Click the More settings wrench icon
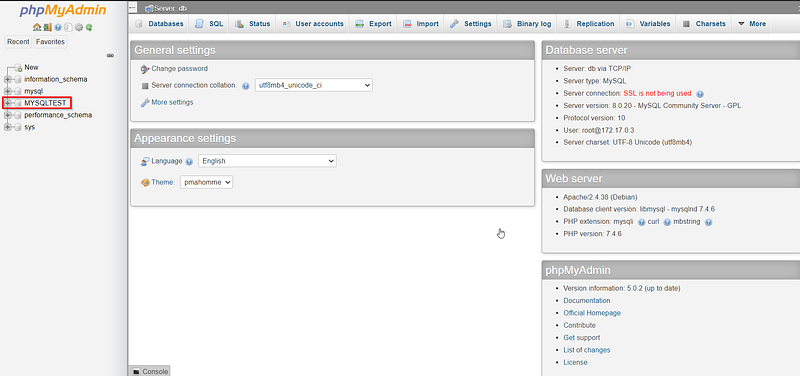 [x=145, y=103]
